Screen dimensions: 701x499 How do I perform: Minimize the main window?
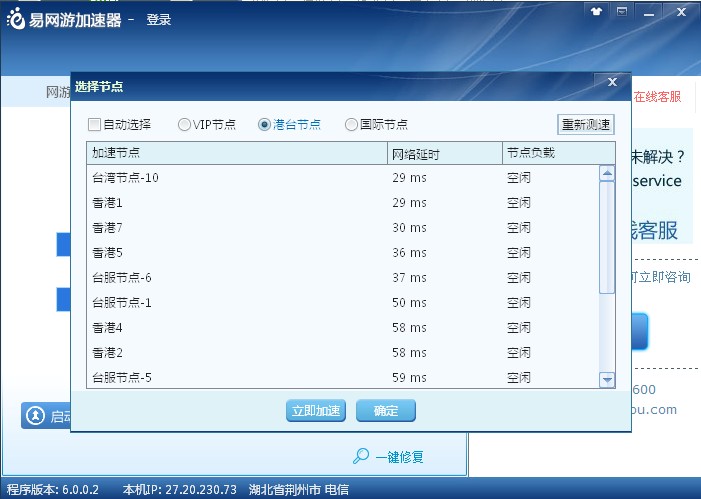(x=649, y=13)
